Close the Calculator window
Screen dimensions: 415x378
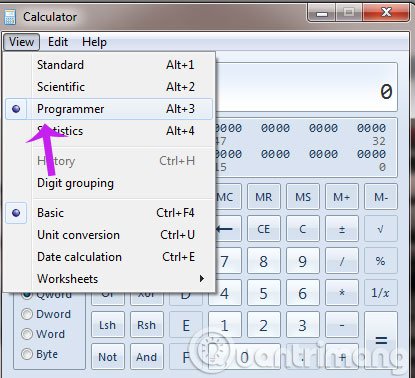(386, 13)
